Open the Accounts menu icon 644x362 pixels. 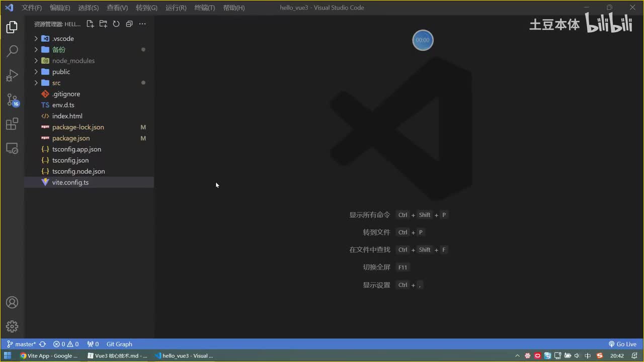click(x=12, y=302)
